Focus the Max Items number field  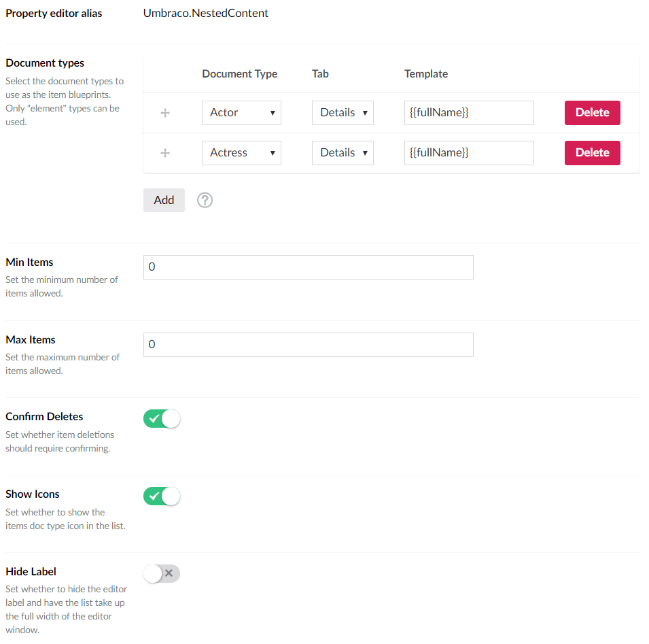coord(309,345)
